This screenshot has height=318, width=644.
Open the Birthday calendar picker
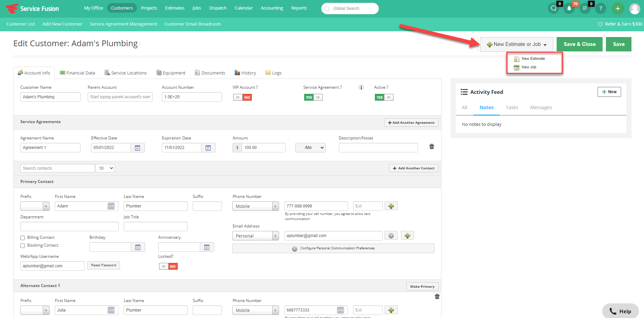point(138,247)
